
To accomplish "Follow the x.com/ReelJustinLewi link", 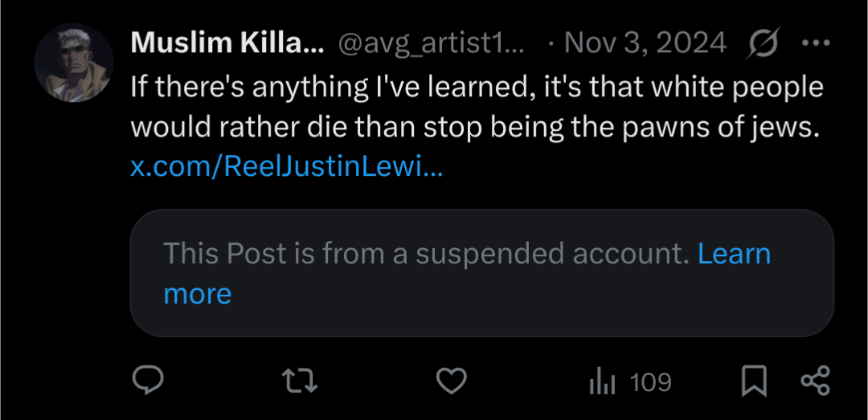I will point(286,168).
